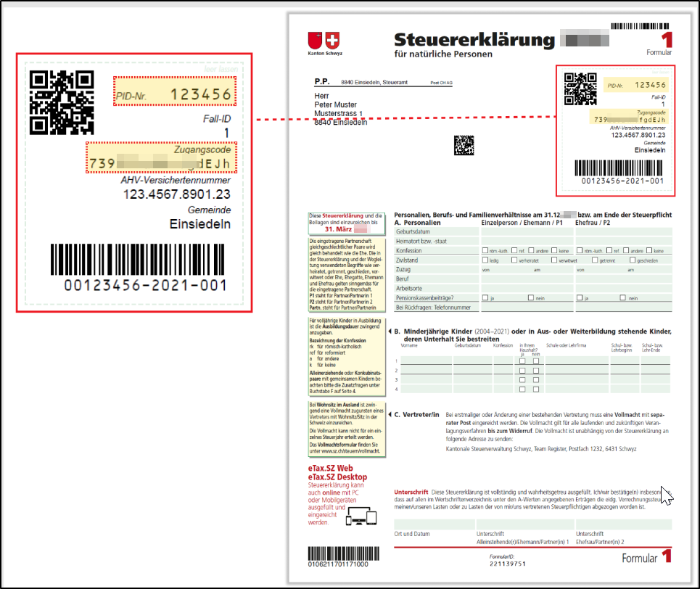
Task: Tick keine Konfession for Ehefrau / P2
Action: [649, 250]
